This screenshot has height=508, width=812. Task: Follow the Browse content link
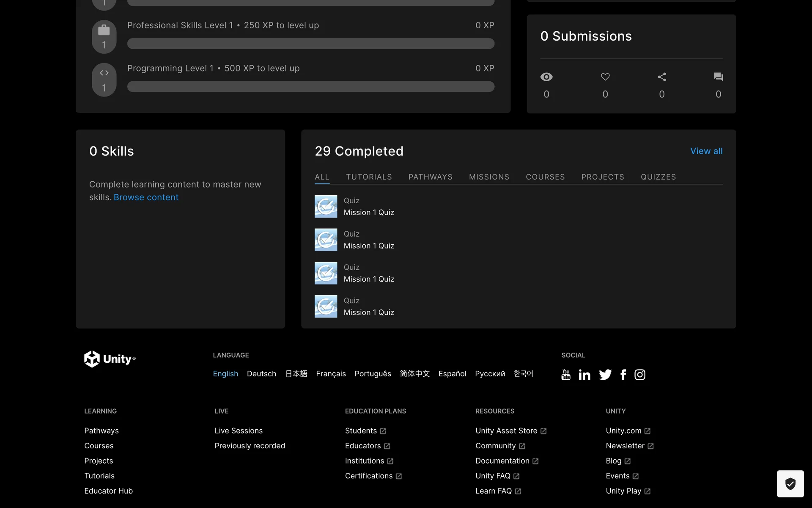146,197
